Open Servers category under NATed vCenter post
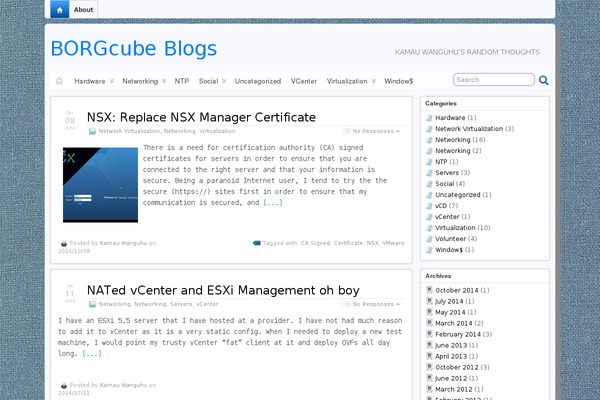The image size is (600, 400). tap(181, 304)
